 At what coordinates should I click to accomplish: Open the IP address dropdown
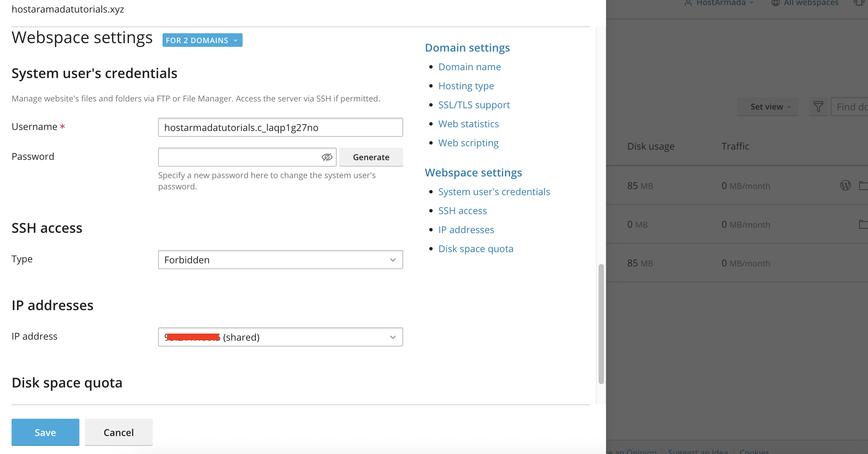pos(280,337)
